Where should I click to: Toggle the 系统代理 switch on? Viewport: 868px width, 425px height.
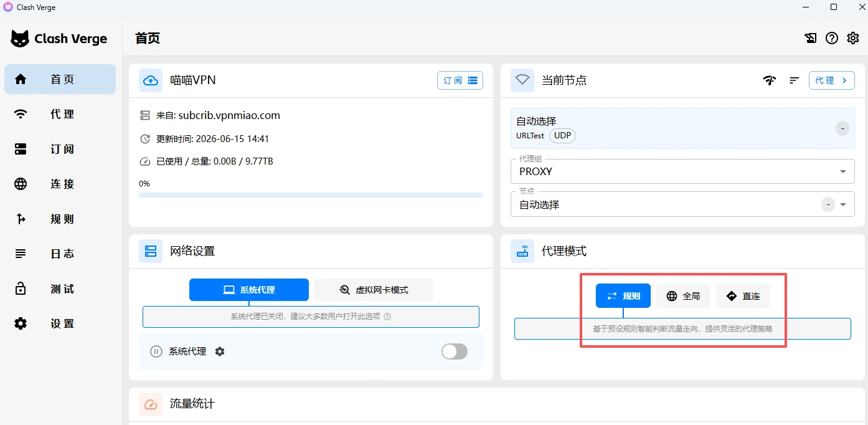tap(455, 351)
